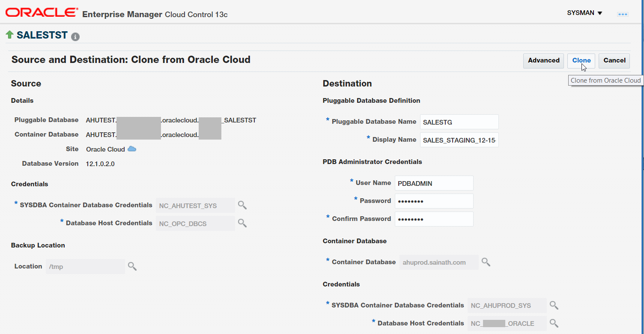
Task: Click the Backup Location heading
Action: pyautogui.click(x=38, y=245)
